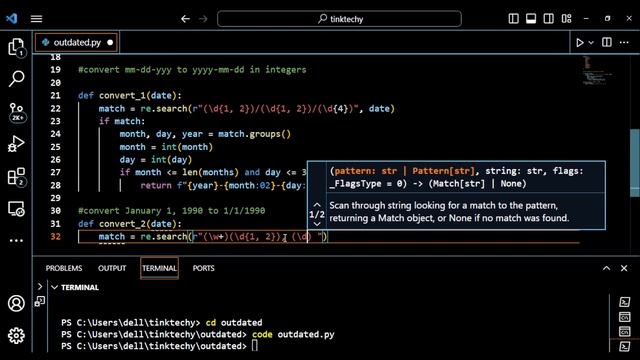The height and width of the screenshot is (360, 640).
Task: Show next signature in the hint popup
Action: (x=317, y=224)
